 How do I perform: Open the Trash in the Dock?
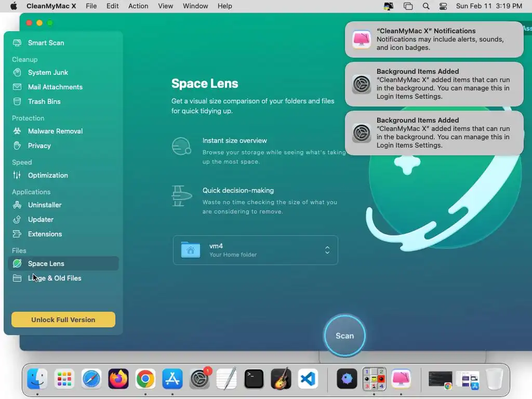click(x=495, y=379)
